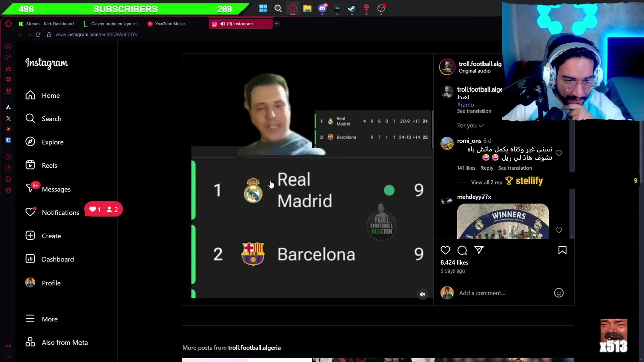Open mehdeyy77x username
Screen dimensions: 644x362
pos(474,197)
